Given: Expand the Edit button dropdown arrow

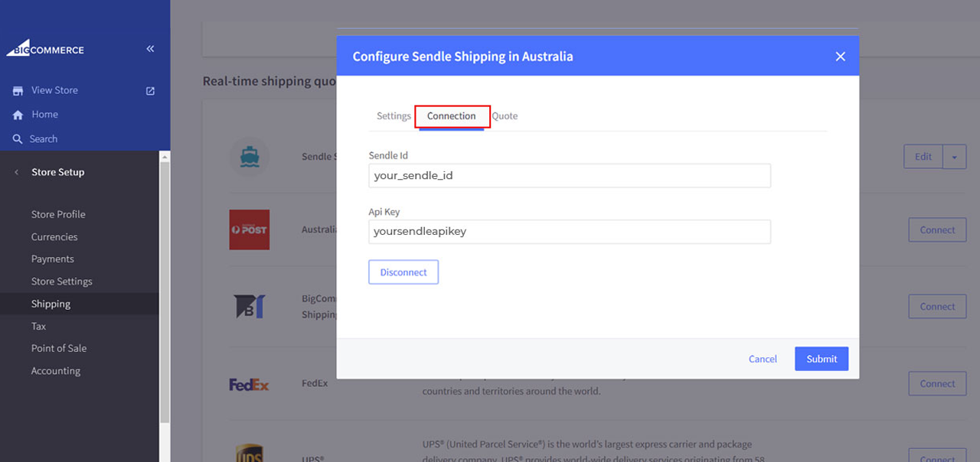Looking at the screenshot, I should pyautogui.click(x=954, y=157).
